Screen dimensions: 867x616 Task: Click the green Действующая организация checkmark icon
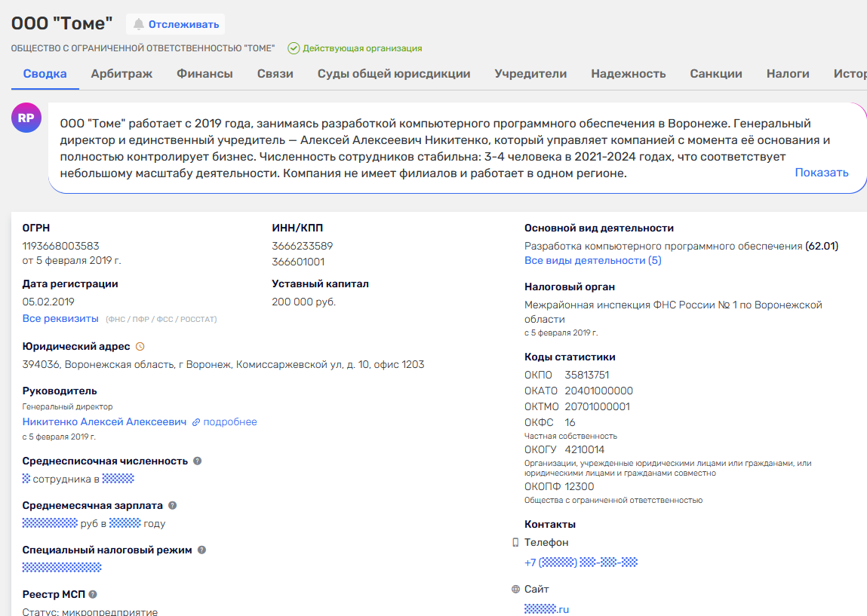click(294, 48)
